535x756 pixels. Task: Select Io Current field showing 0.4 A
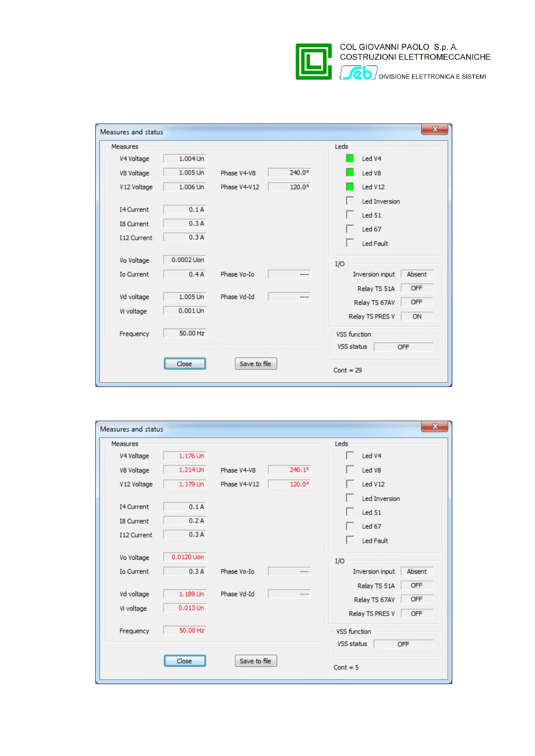tap(185, 274)
